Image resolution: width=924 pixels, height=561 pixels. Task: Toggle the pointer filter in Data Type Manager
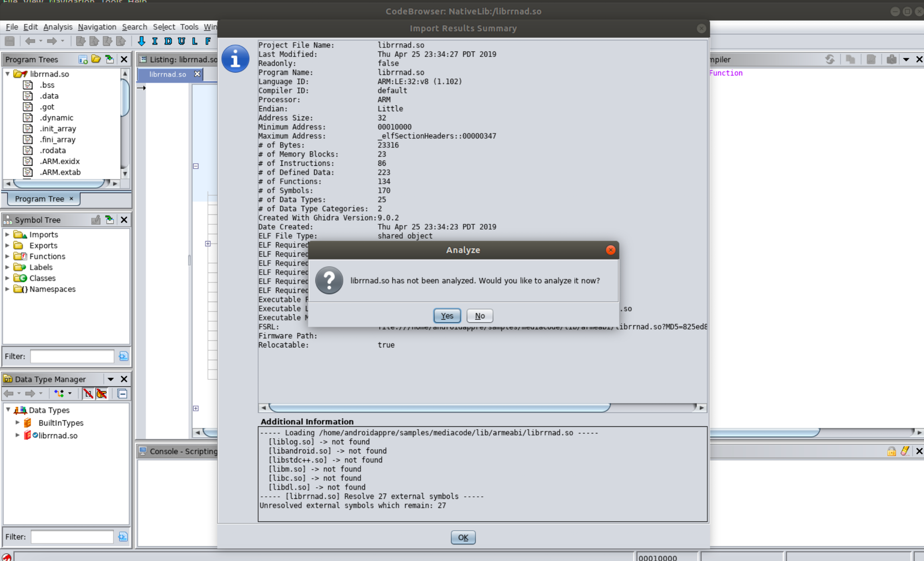[102, 394]
